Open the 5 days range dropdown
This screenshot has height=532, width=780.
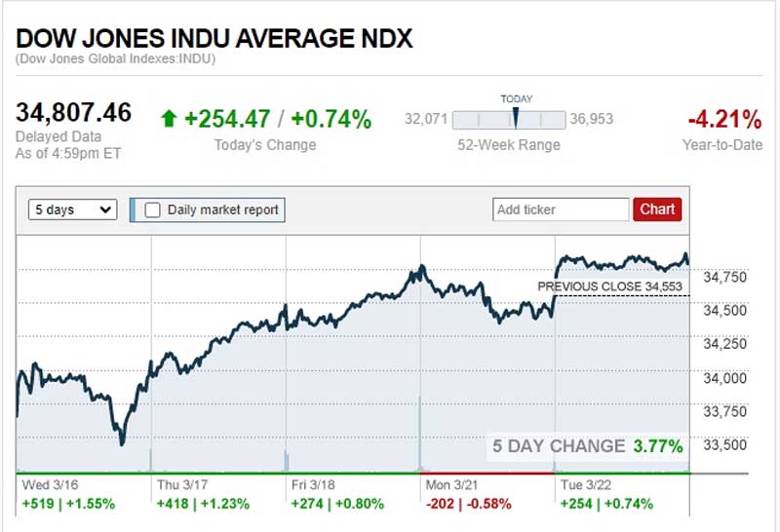click(x=73, y=209)
